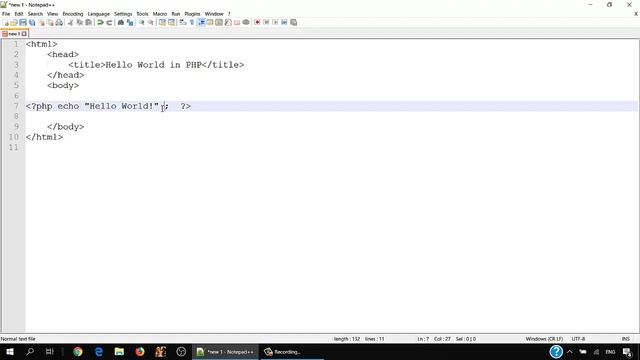Image resolution: width=640 pixels, height=360 pixels.
Task: Click the taskbar Search magnifier icon
Action: click(30, 351)
